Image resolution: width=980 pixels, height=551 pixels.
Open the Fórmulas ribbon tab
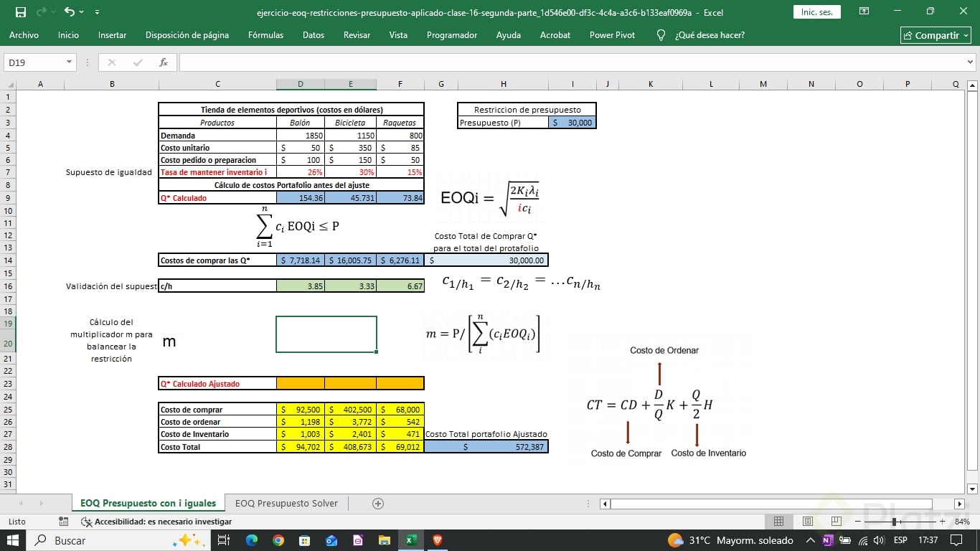point(265,35)
